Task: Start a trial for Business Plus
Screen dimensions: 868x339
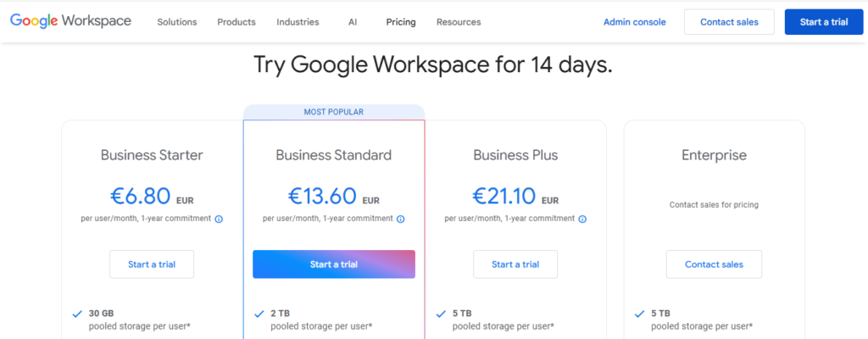Action: (515, 264)
